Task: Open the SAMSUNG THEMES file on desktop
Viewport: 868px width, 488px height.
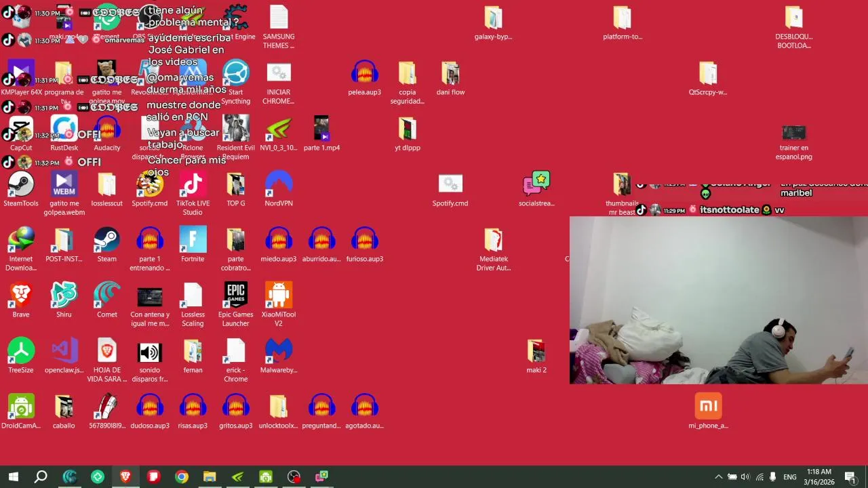Action: point(279,27)
